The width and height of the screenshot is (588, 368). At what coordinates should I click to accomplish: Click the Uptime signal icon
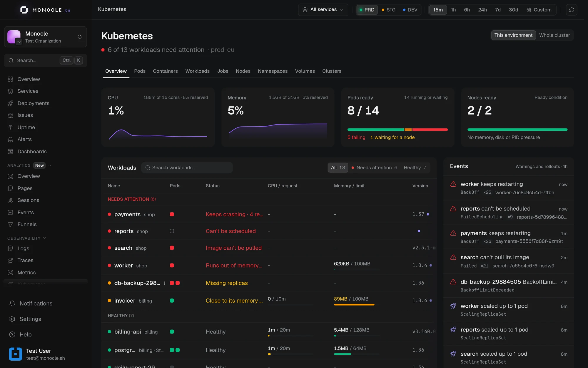(x=11, y=127)
